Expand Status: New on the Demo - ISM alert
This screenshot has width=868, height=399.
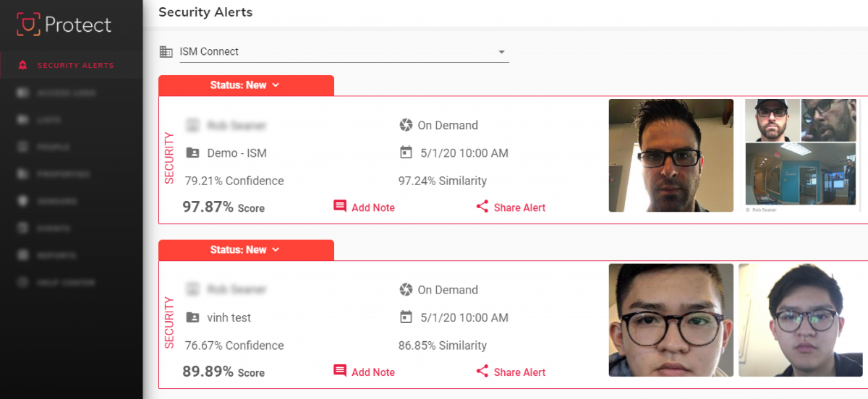point(245,85)
